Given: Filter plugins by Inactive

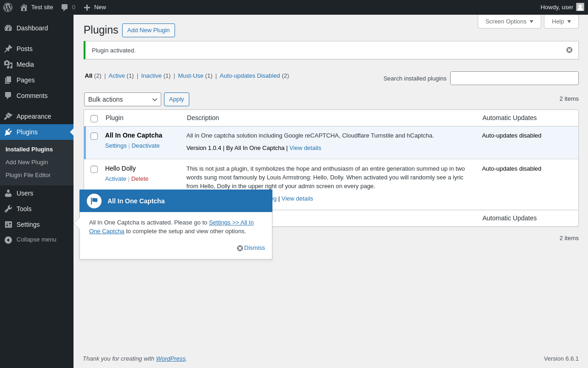Looking at the screenshot, I should 151,76.
